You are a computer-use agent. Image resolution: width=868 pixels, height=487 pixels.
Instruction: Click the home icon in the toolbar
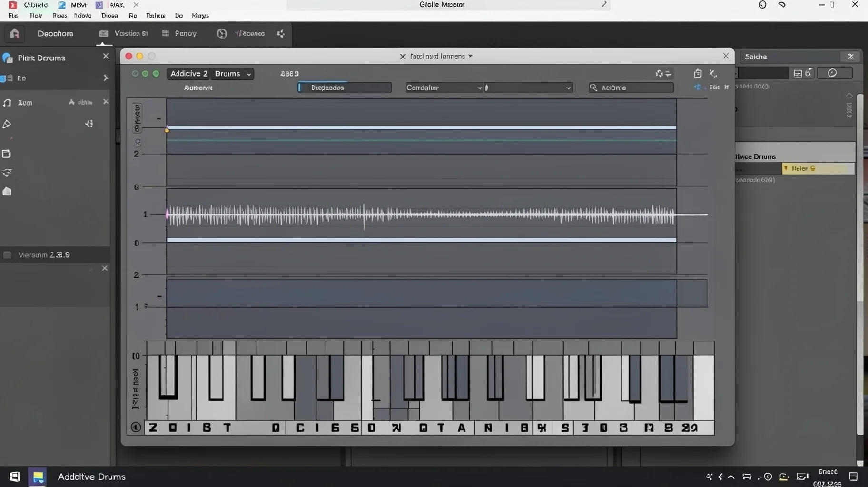click(x=14, y=33)
